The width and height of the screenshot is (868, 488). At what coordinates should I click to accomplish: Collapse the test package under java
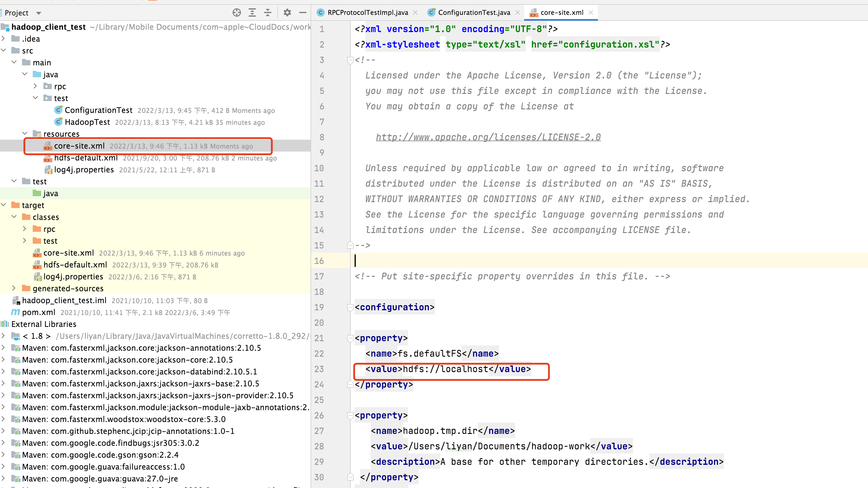35,98
